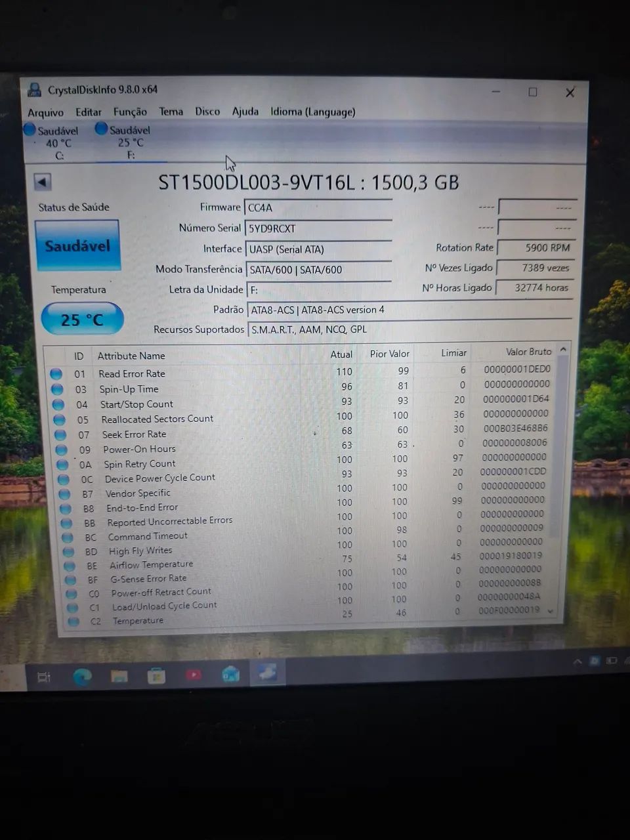Select raw value 000019180019
The image size is (630, 840).
(511, 555)
